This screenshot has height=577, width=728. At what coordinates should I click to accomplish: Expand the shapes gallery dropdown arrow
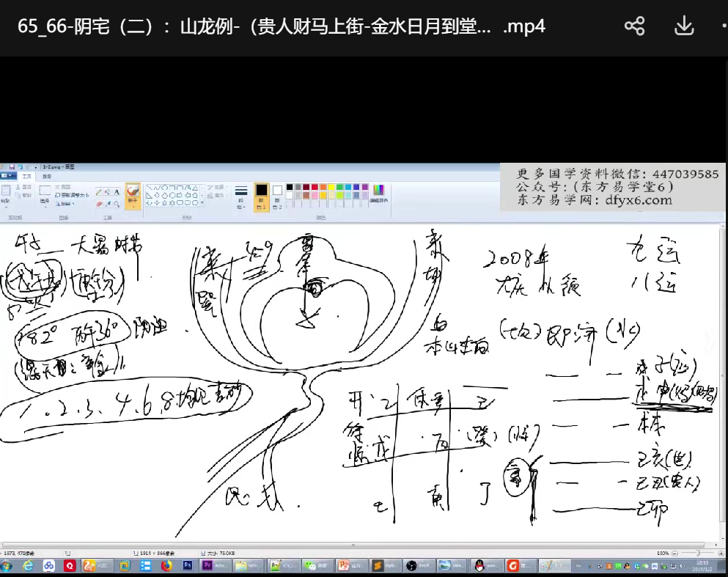[202, 203]
